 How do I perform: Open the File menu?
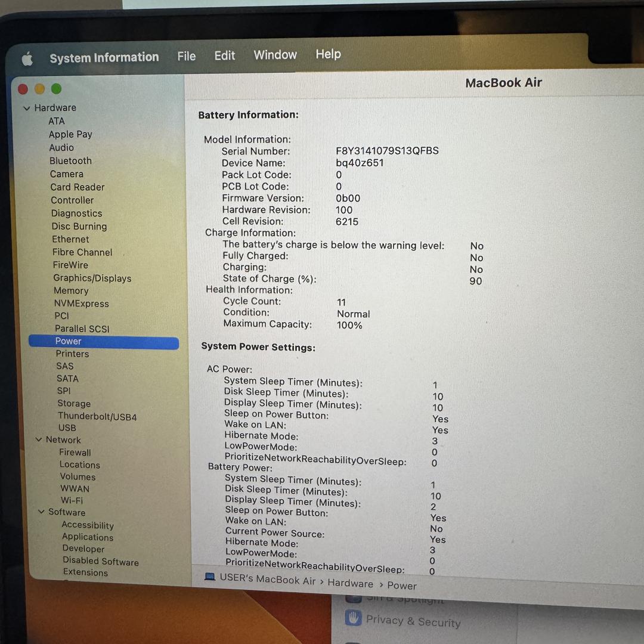point(187,56)
